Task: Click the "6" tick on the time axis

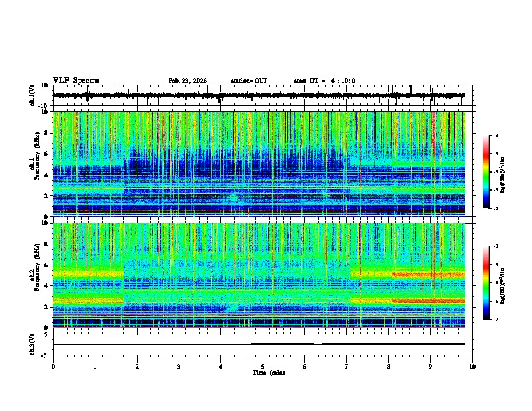Action: pos(305,367)
